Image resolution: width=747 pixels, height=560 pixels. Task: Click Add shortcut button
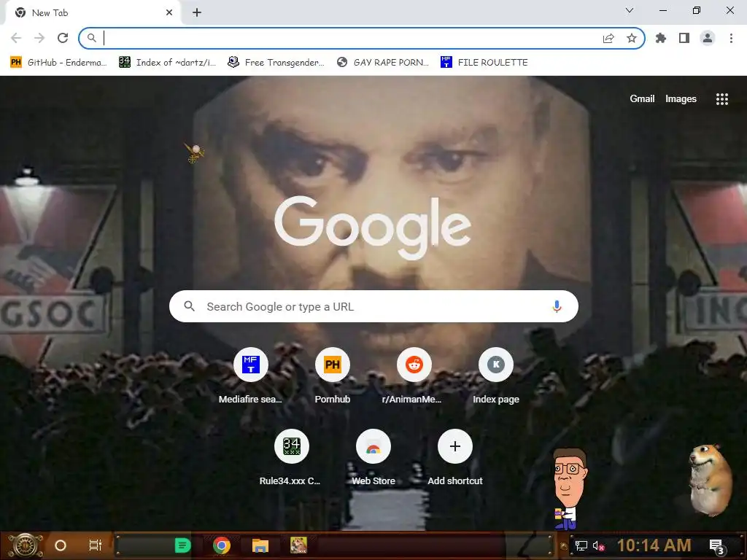(455, 457)
